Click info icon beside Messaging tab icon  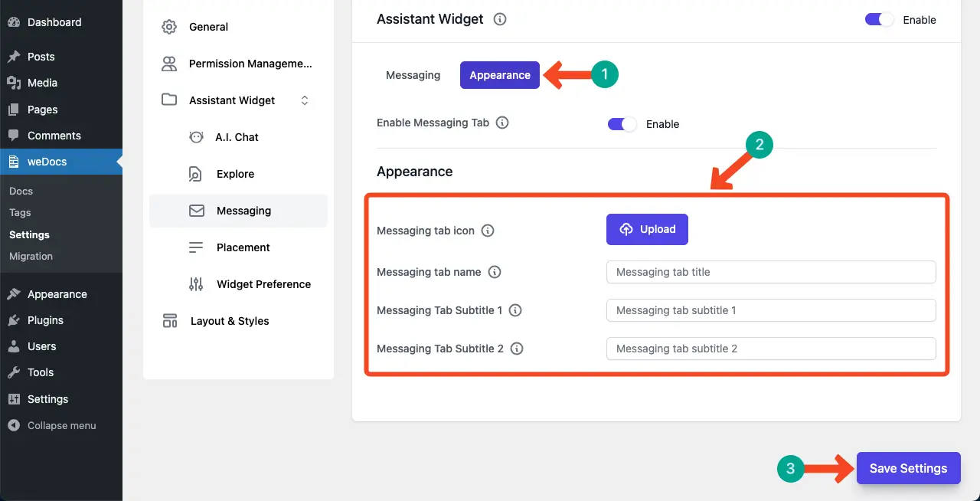point(488,231)
